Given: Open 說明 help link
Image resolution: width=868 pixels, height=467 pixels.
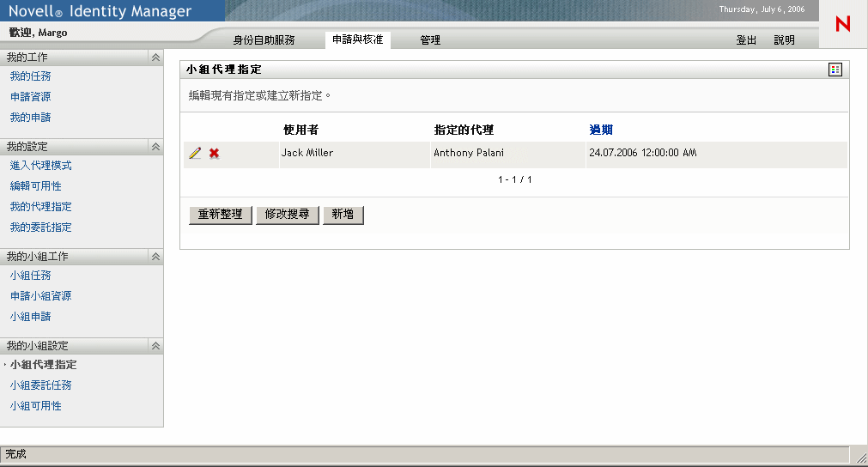Looking at the screenshot, I should coord(785,39).
